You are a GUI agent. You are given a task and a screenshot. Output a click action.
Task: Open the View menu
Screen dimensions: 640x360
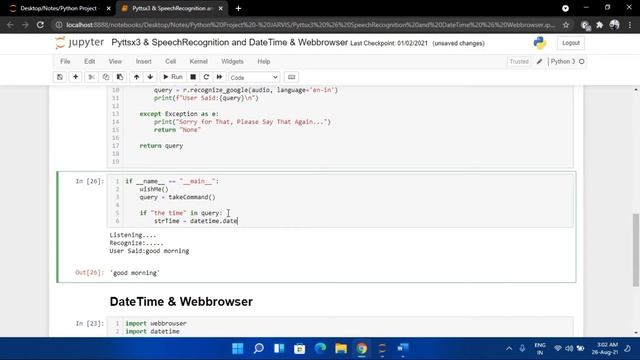[115, 62]
